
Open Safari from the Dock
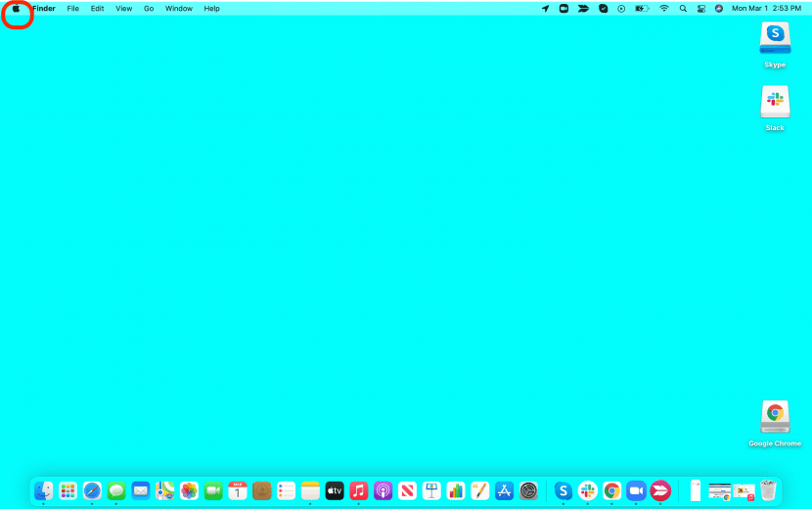[92, 490]
